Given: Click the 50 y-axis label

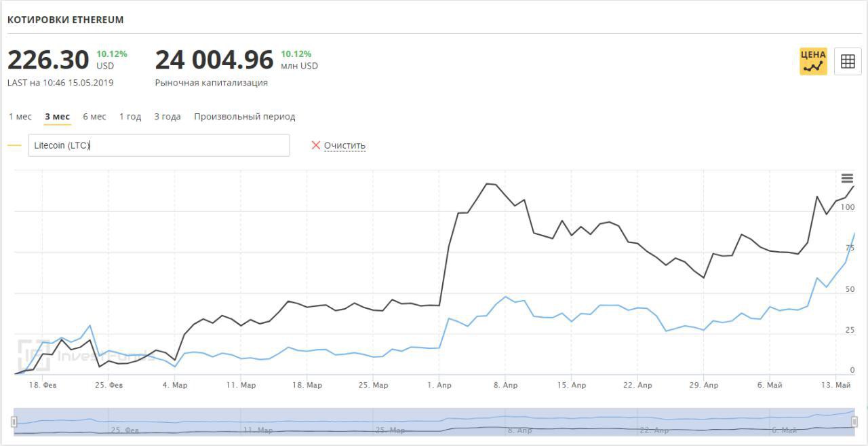Looking at the screenshot, I should point(850,289).
